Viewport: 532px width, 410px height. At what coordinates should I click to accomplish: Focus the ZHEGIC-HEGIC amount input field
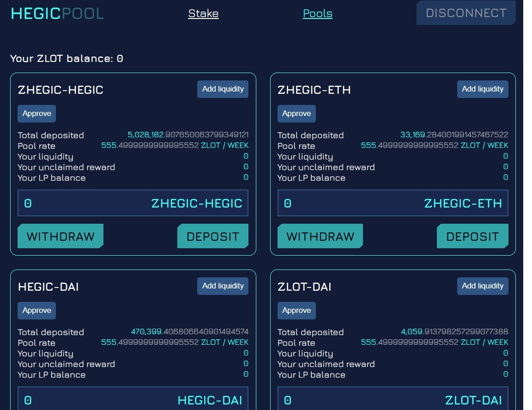133,203
